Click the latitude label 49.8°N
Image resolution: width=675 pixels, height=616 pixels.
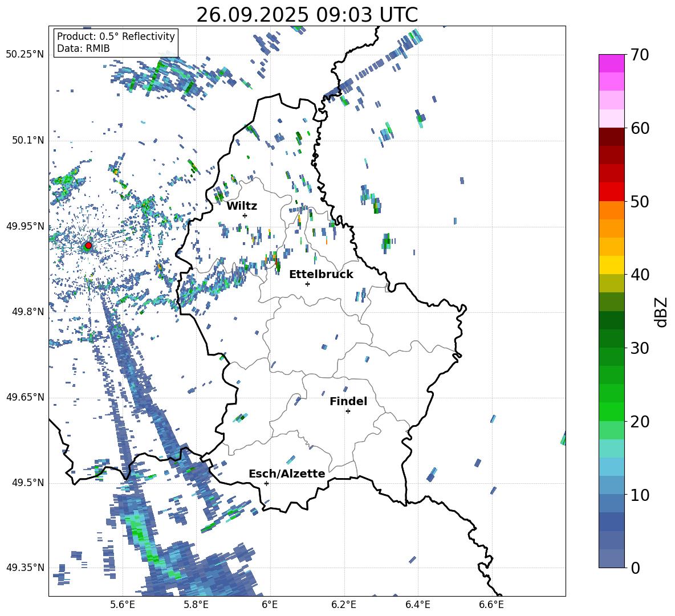[28, 312]
